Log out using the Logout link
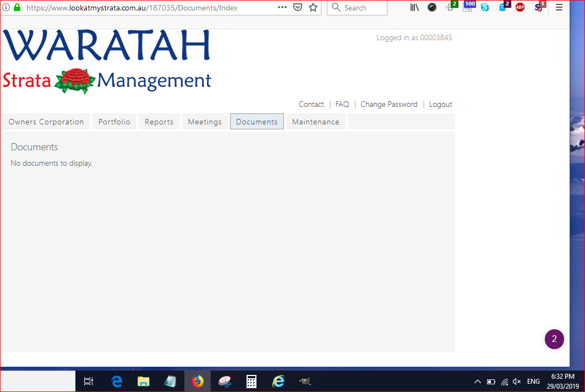585x392 pixels. tap(441, 104)
